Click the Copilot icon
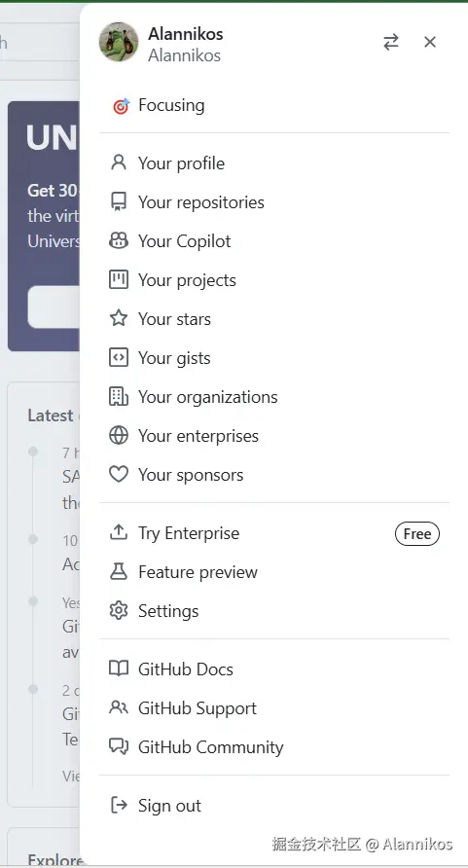The image size is (468, 868). pyautogui.click(x=119, y=240)
